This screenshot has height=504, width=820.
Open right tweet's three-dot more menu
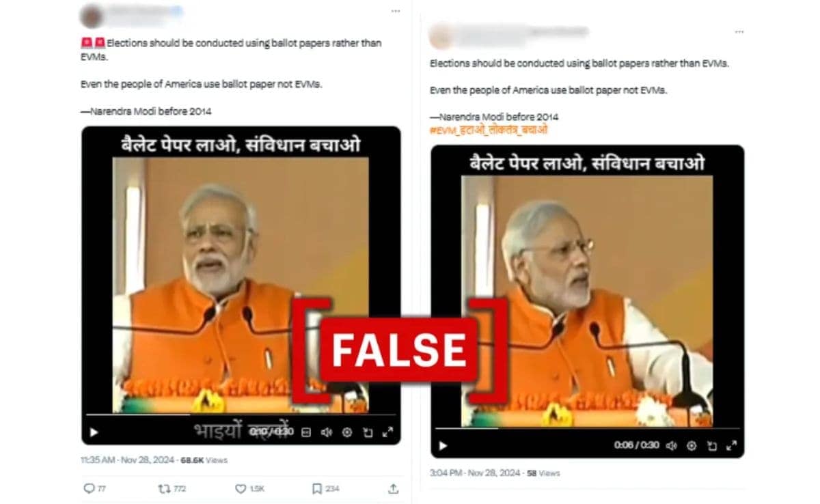[737, 31]
